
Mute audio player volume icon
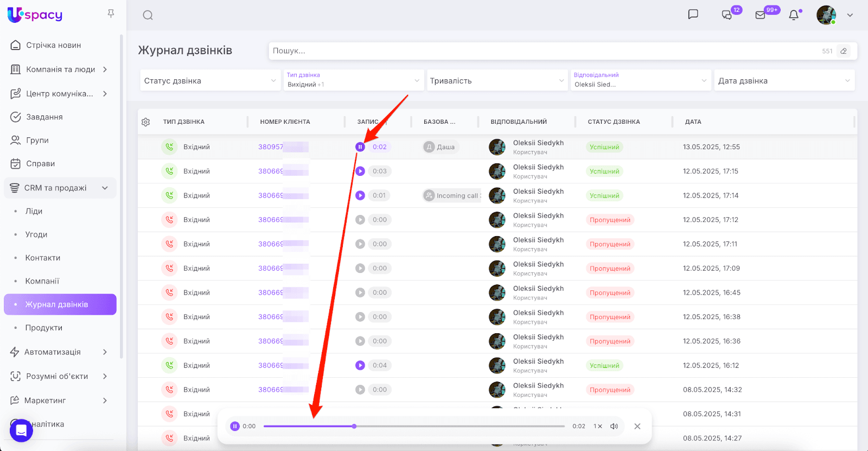pos(614,427)
